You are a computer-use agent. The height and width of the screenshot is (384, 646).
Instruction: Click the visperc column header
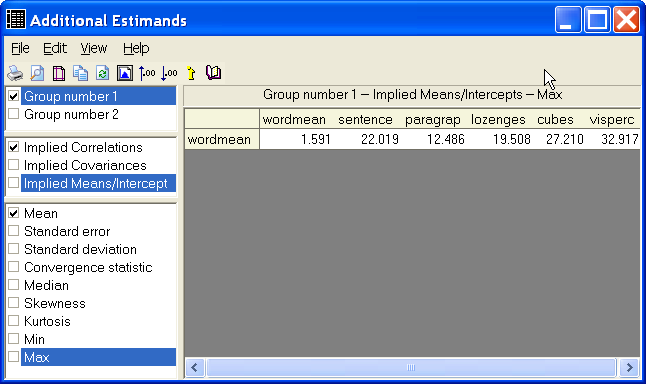pyautogui.click(x=612, y=119)
